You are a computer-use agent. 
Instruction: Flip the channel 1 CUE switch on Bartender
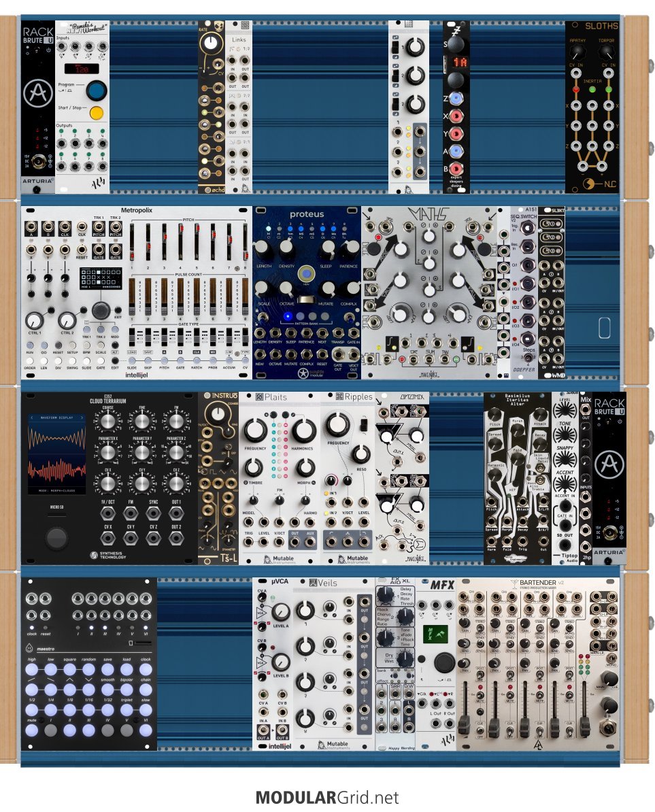480,730
